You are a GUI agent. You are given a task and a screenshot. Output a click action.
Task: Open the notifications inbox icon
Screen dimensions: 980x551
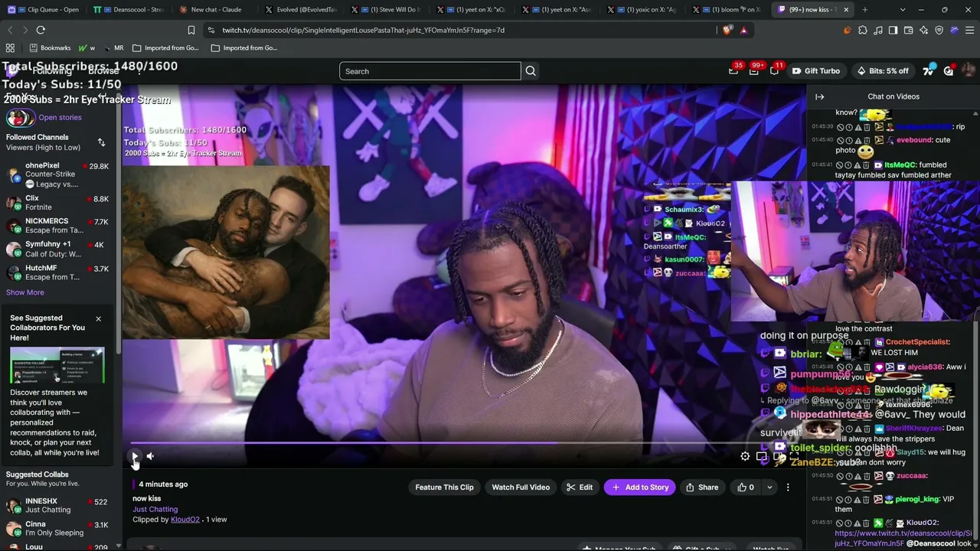click(754, 70)
